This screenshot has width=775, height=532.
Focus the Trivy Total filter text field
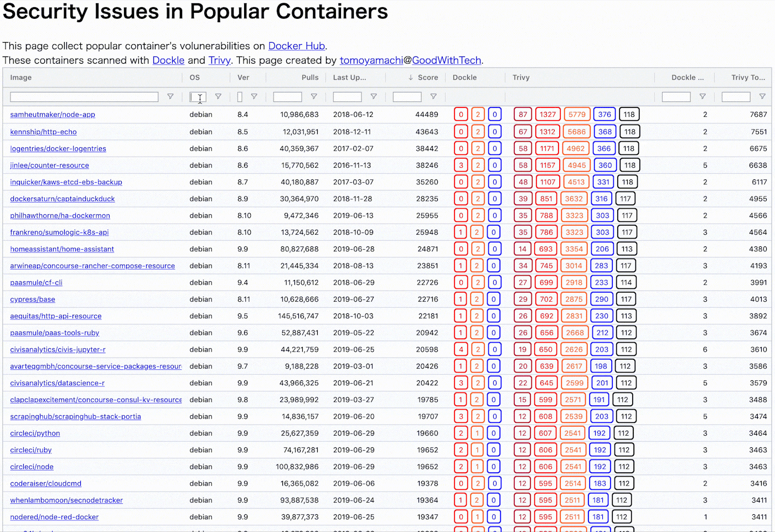pyautogui.click(x=736, y=97)
